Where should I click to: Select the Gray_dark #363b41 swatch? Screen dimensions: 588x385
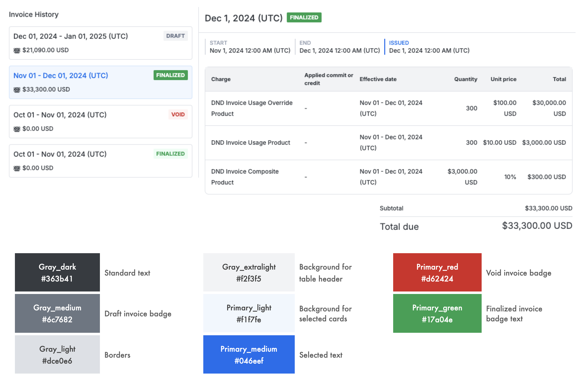pyautogui.click(x=57, y=272)
